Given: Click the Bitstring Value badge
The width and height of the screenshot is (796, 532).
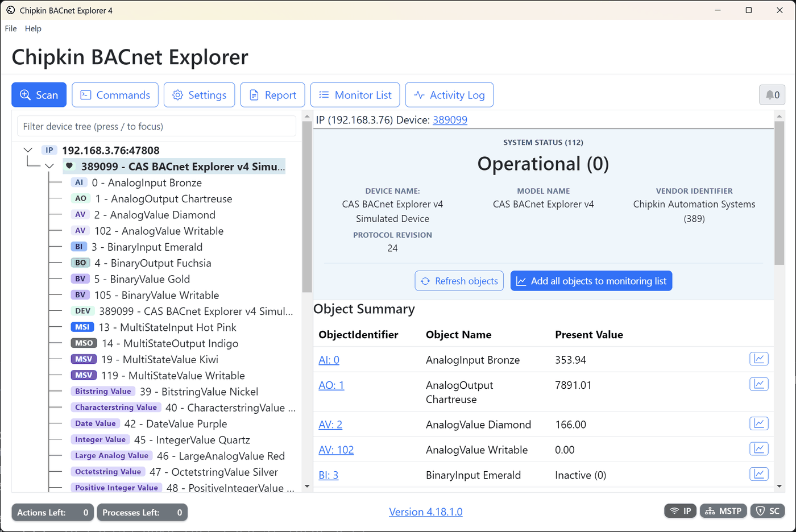Looking at the screenshot, I should [103, 391].
